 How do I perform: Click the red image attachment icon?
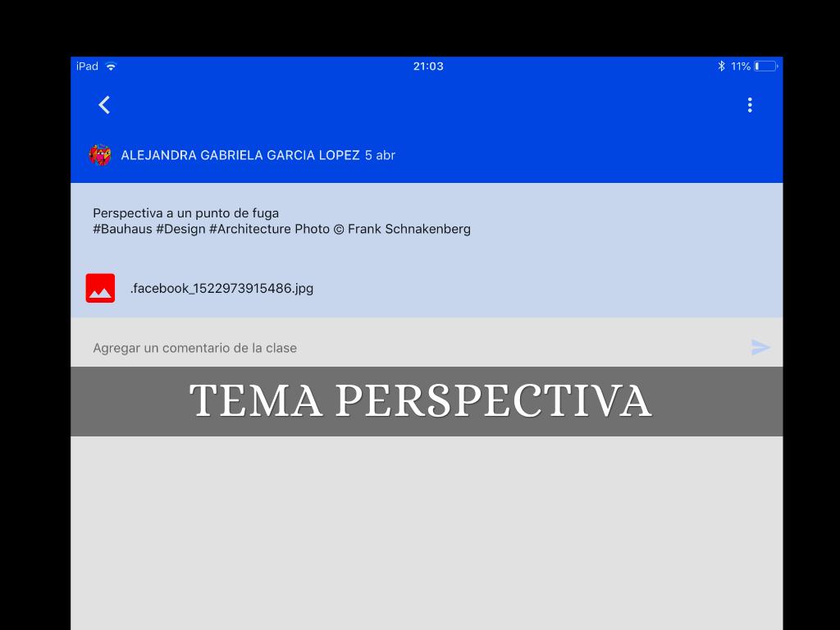[100, 288]
